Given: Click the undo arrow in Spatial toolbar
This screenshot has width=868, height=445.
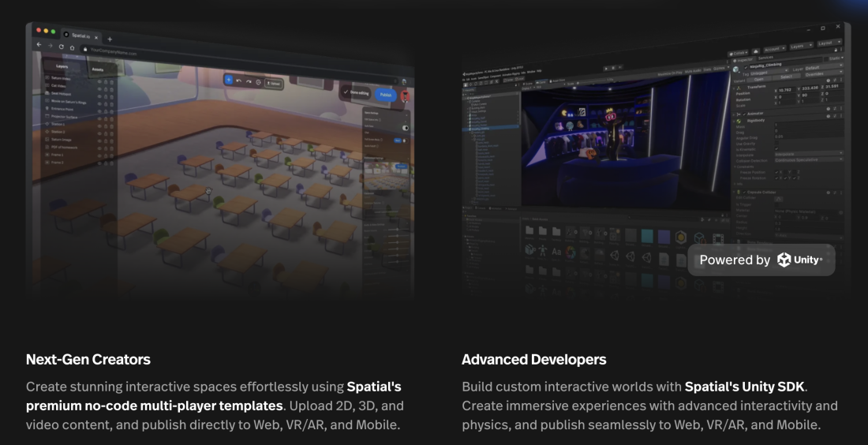Looking at the screenshot, I should (238, 80).
